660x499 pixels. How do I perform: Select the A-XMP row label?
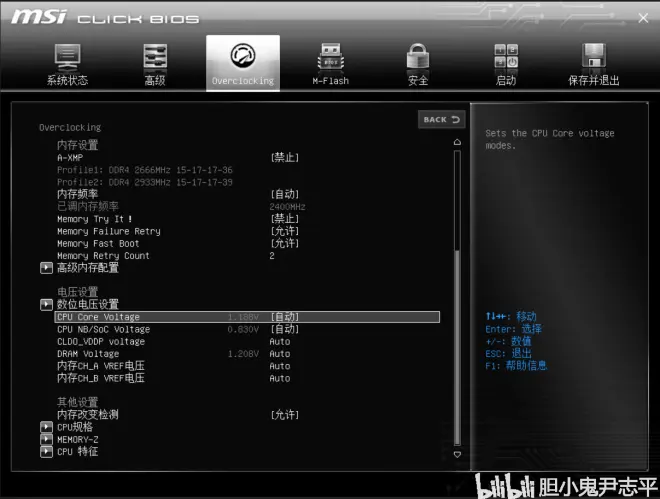(70, 158)
